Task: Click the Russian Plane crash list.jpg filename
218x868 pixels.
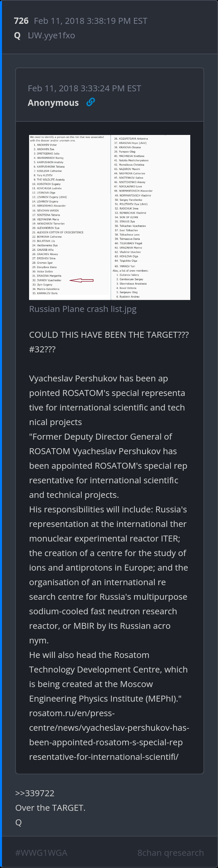Action: 83,309
